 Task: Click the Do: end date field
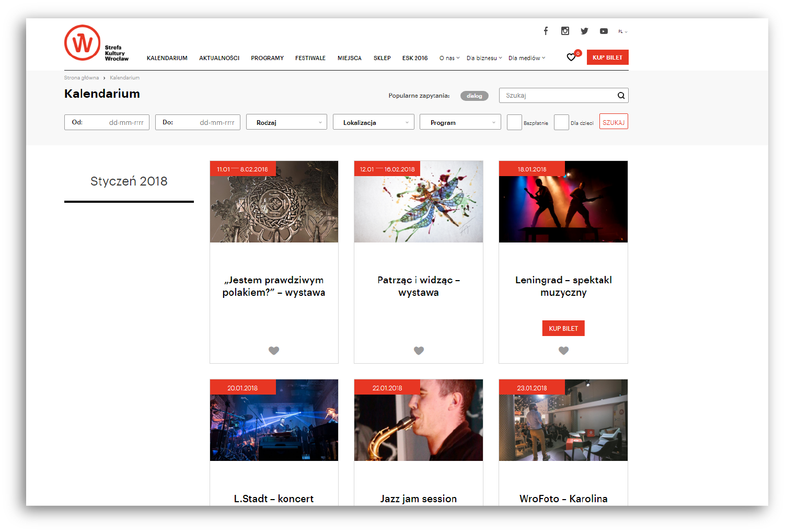198,122
